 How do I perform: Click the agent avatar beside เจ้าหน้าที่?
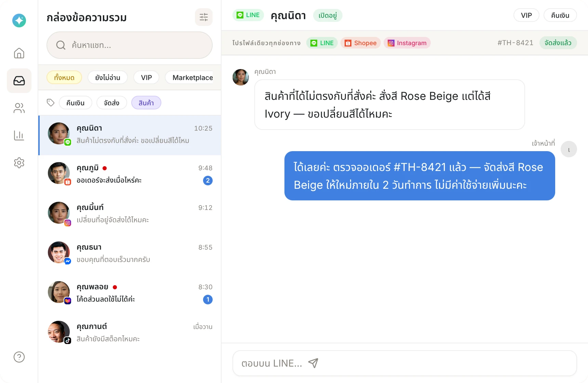(x=569, y=149)
